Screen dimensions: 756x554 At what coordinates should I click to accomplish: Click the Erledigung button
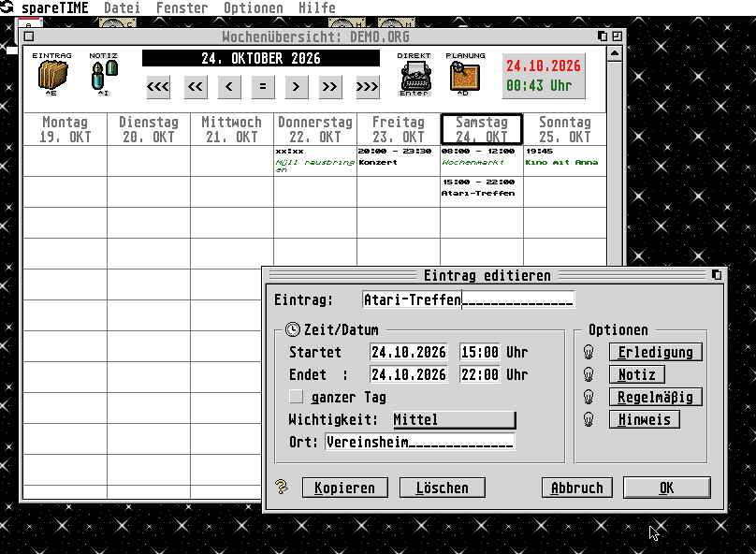[x=655, y=352]
